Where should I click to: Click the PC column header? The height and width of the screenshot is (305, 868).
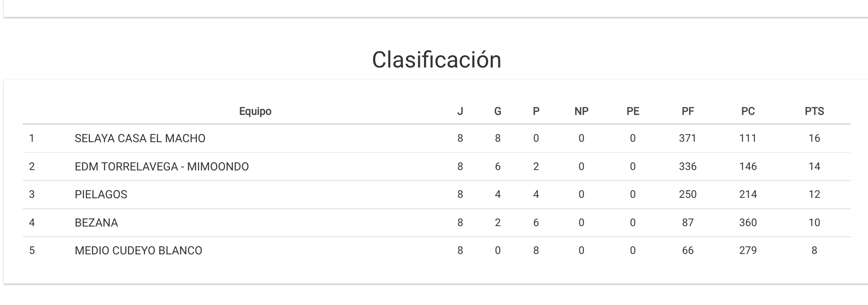[748, 111]
